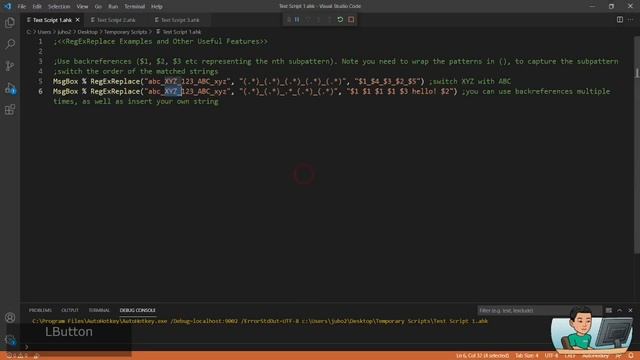This screenshot has width=640, height=360.
Task: Click the RegExReplace Examples comment on line 1
Action: point(160,41)
